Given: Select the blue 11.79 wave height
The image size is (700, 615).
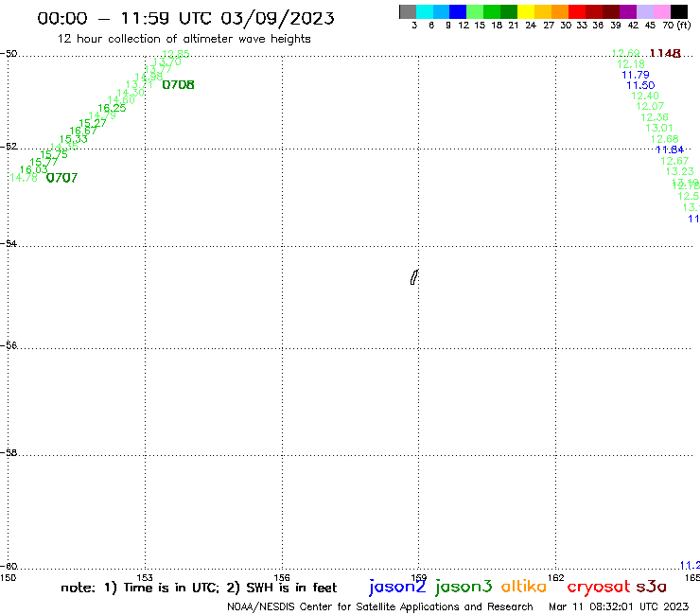Looking at the screenshot, I should 636,75.
